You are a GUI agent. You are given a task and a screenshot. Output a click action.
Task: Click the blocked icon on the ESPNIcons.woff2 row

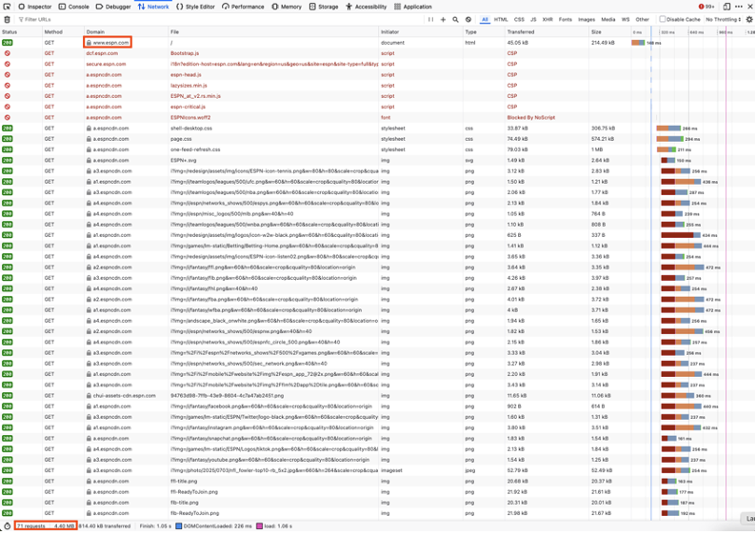[8, 118]
